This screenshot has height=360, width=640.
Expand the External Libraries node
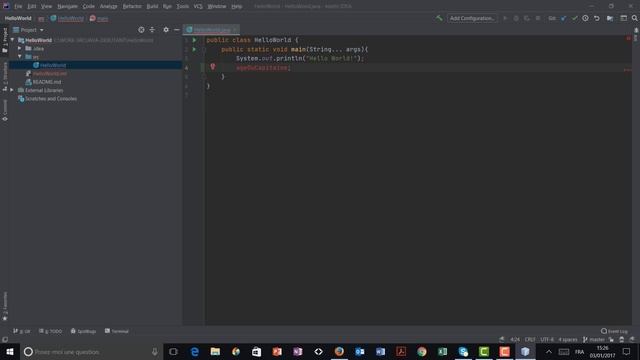coord(12,90)
